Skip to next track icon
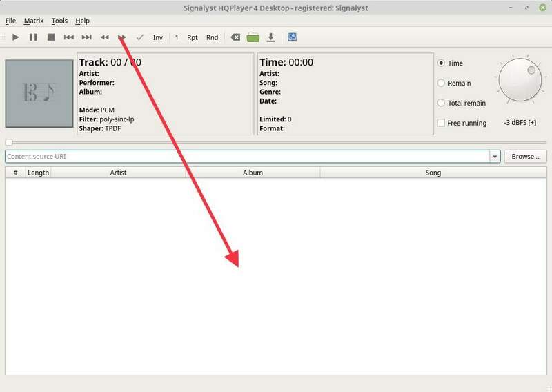The image size is (552, 392). point(87,37)
